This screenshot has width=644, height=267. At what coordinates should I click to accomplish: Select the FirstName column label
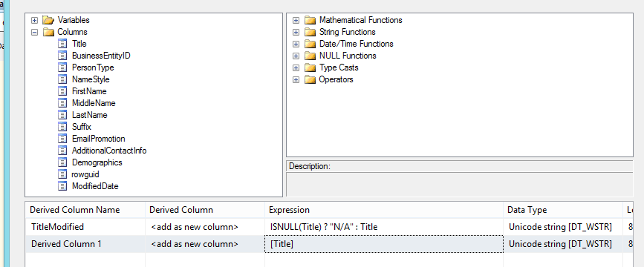[89, 91]
